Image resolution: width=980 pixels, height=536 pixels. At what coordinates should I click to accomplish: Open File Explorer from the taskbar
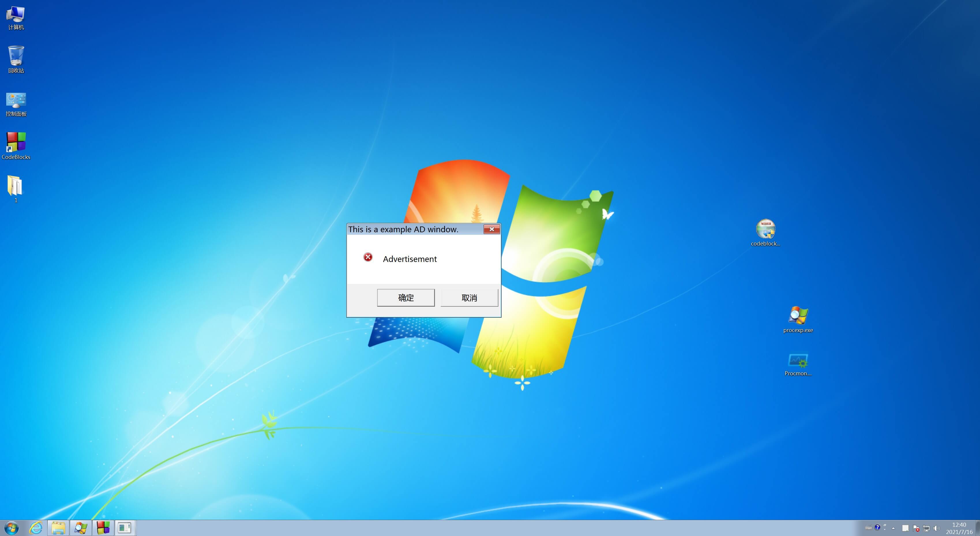[58, 528]
